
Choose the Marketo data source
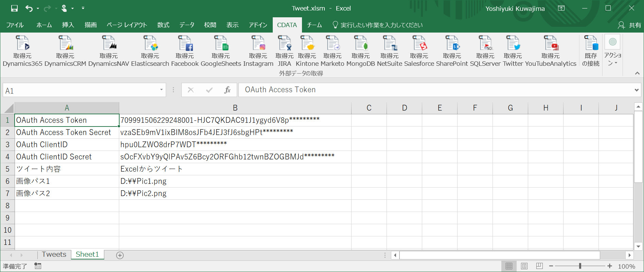tap(332, 51)
